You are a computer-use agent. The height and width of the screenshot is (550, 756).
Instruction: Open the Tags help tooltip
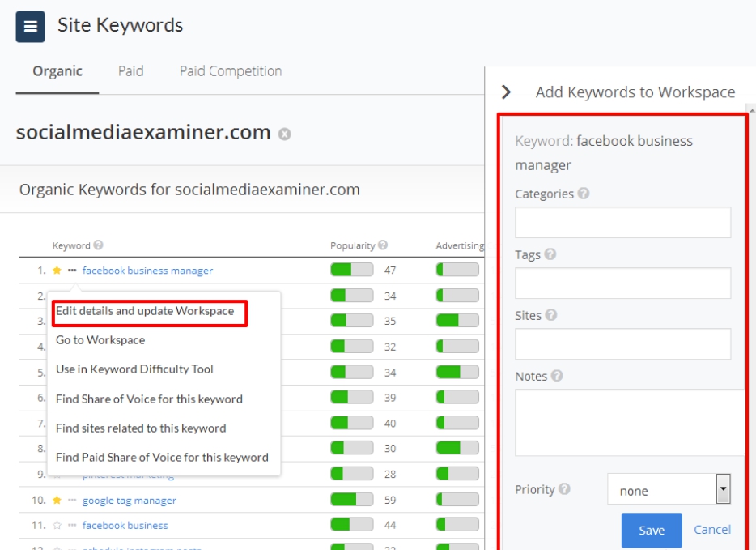550,254
